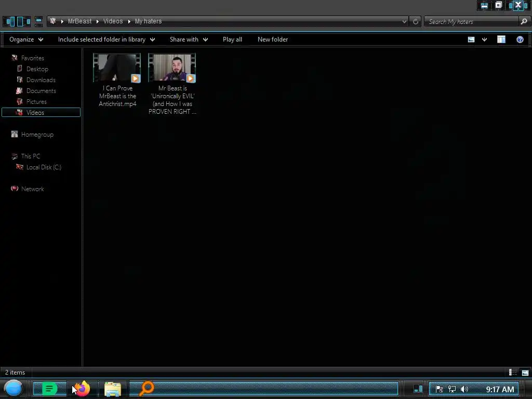
Task: Open the orange magnifier search app on taskbar
Action: pos(147,389)
